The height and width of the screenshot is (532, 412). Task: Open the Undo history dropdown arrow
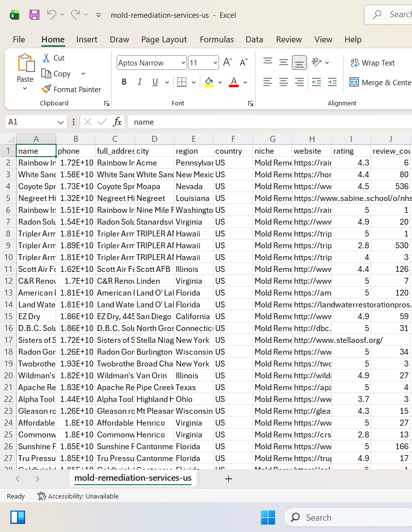[62, 15]
